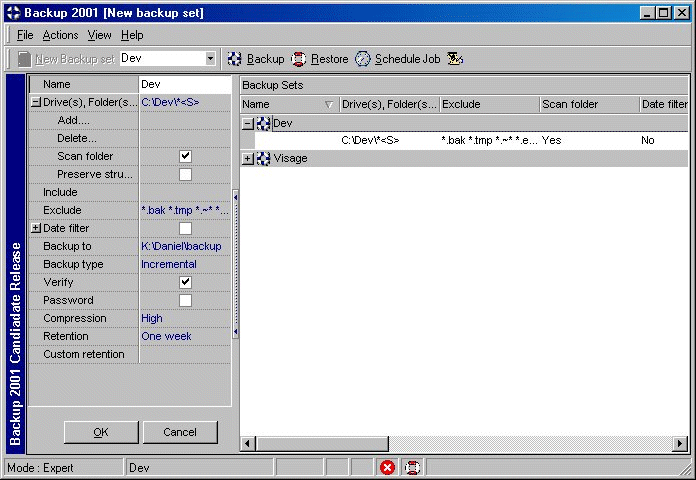Enable the Password checkbox

pos(185,300)
